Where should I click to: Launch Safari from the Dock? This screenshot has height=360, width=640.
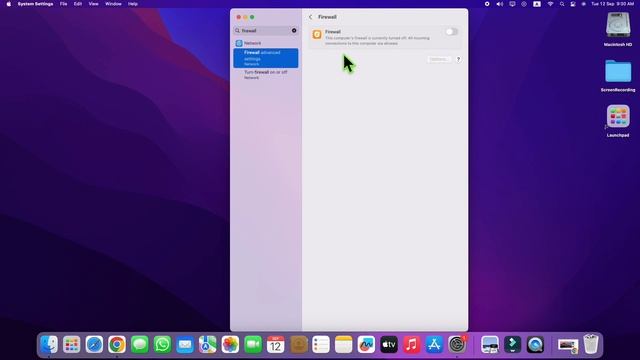94,345
